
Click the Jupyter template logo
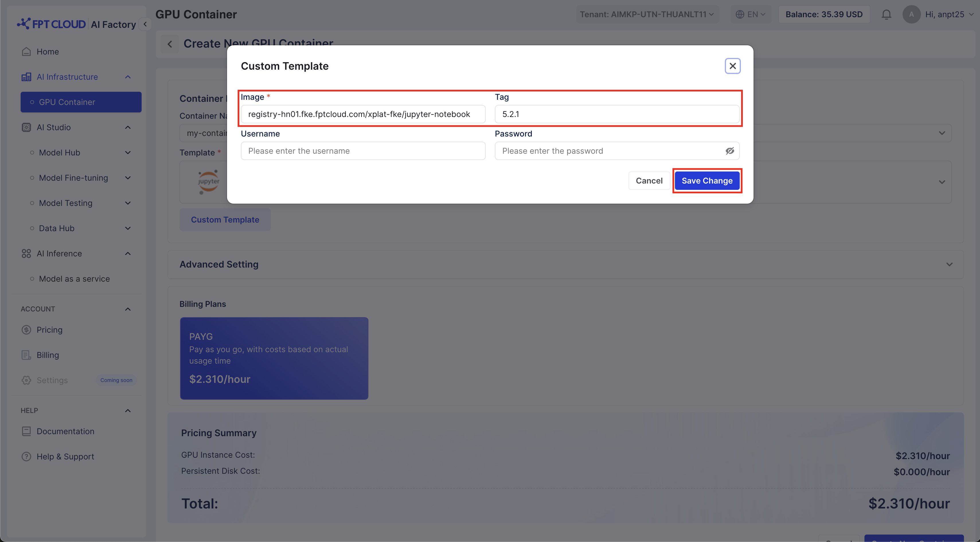pos(208,182)
